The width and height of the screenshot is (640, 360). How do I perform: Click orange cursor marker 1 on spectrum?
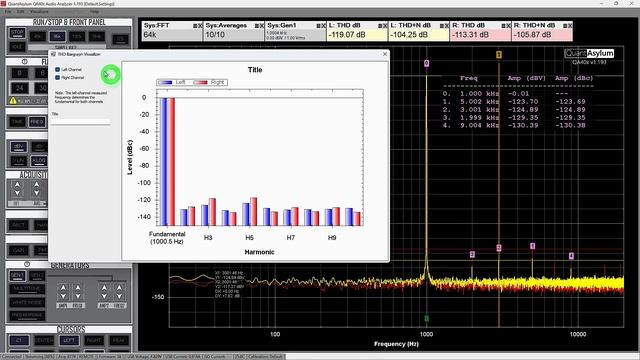pyautogui.click(x=498, y=55)
